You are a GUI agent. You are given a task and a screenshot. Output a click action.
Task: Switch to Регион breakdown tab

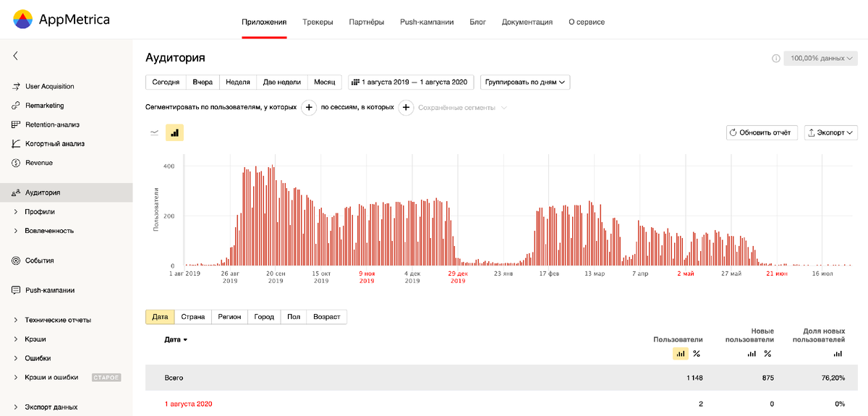coord(229,317)
